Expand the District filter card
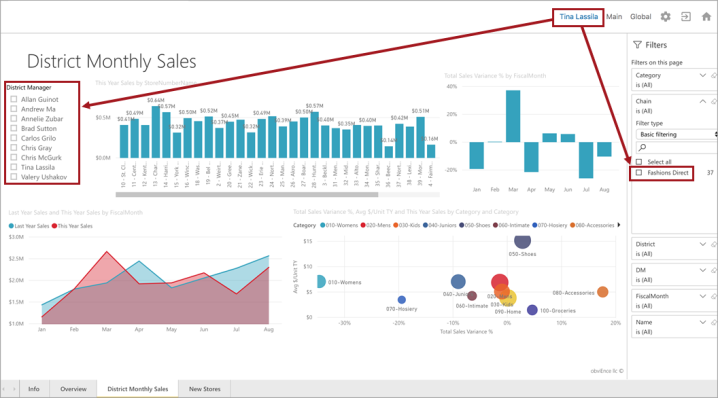 point(702,244)
